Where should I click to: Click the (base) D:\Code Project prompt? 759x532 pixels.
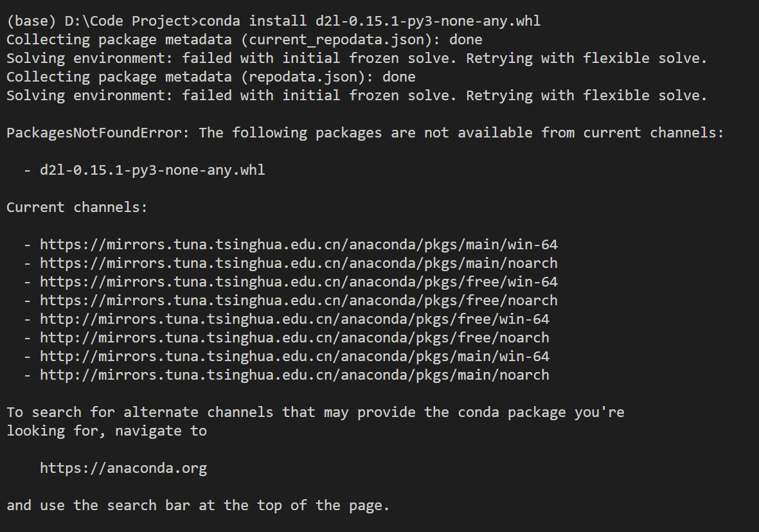coord(102,21)
